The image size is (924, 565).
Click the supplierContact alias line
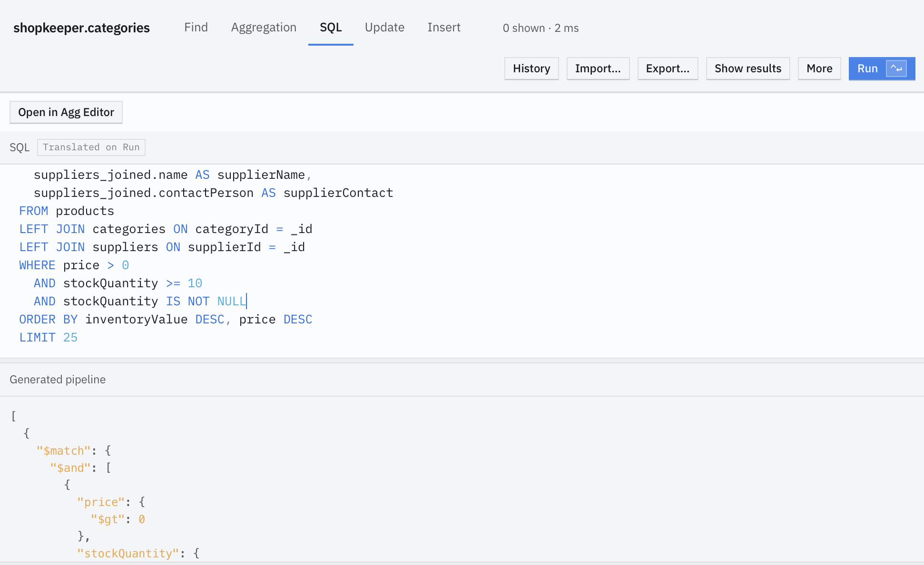tap(214, 193)
